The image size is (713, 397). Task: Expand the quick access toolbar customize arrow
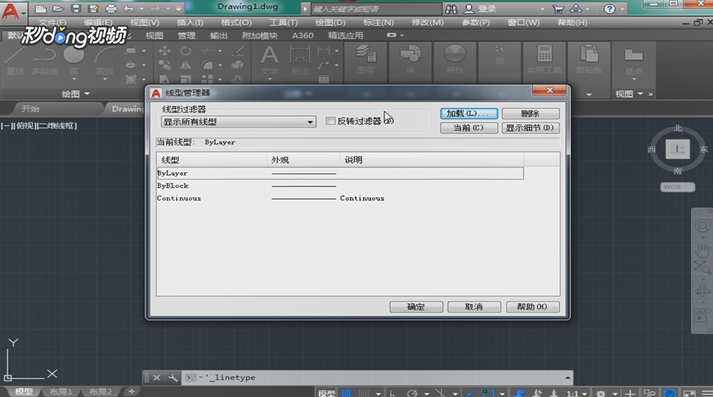point(178,9)
